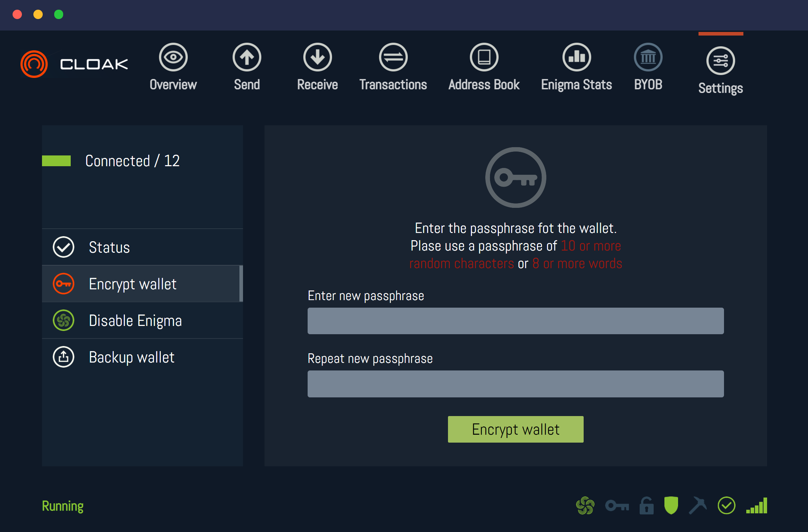
Task: Click the open padlock status icon
Action: tap(646, 505)
